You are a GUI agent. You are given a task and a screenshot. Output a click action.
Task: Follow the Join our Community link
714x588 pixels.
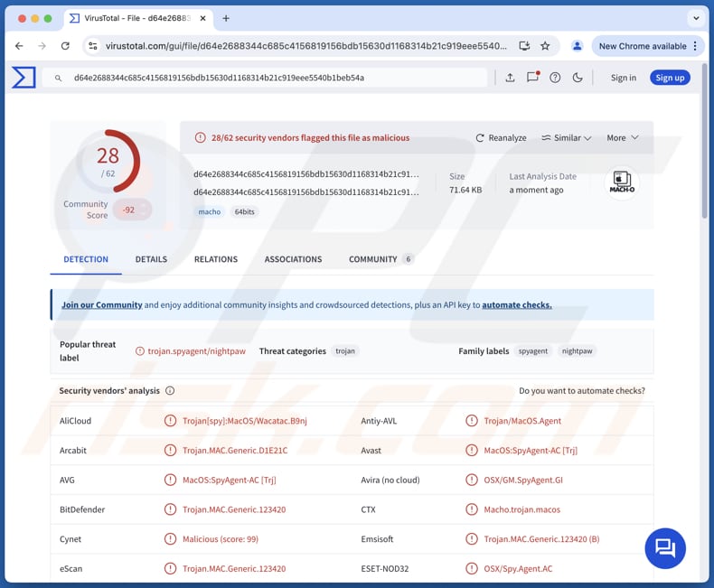tap(102, 305)
